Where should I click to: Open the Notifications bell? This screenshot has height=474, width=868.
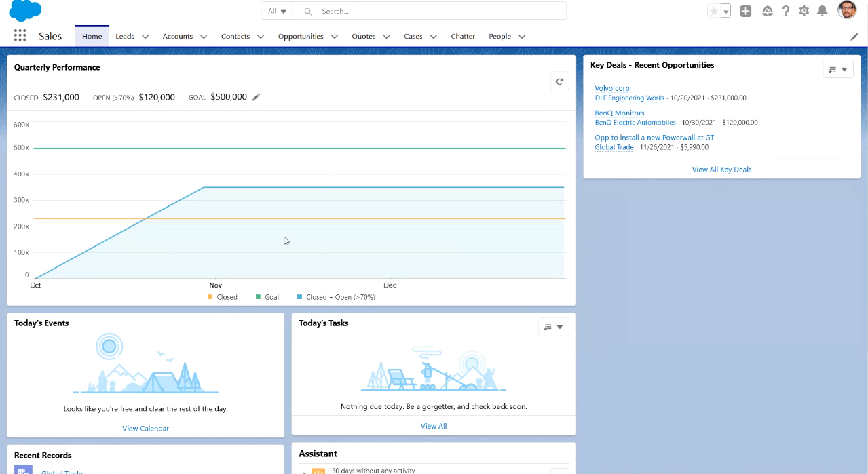(822, 11)
